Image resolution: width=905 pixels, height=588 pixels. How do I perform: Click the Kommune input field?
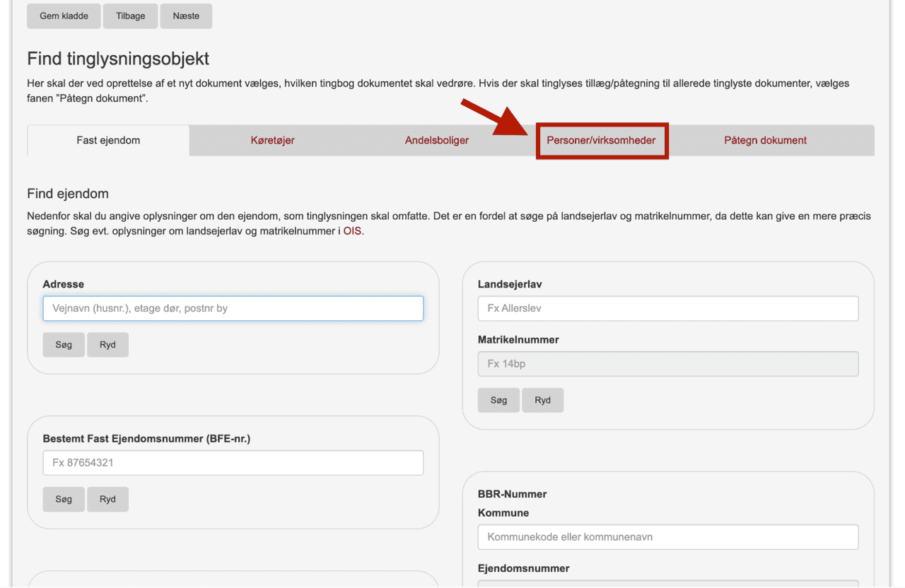tap(667, 537)
